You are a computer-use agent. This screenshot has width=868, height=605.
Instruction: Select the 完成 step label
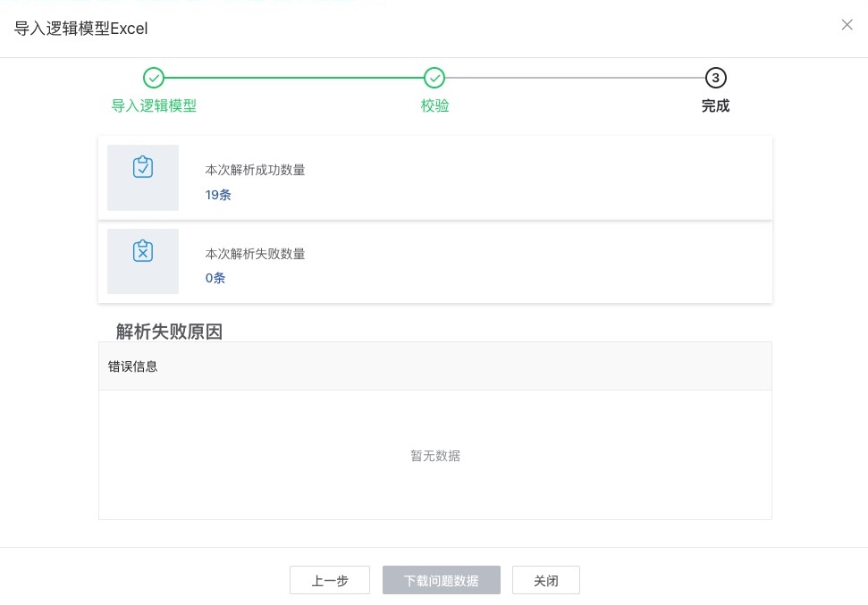(715, 105)
